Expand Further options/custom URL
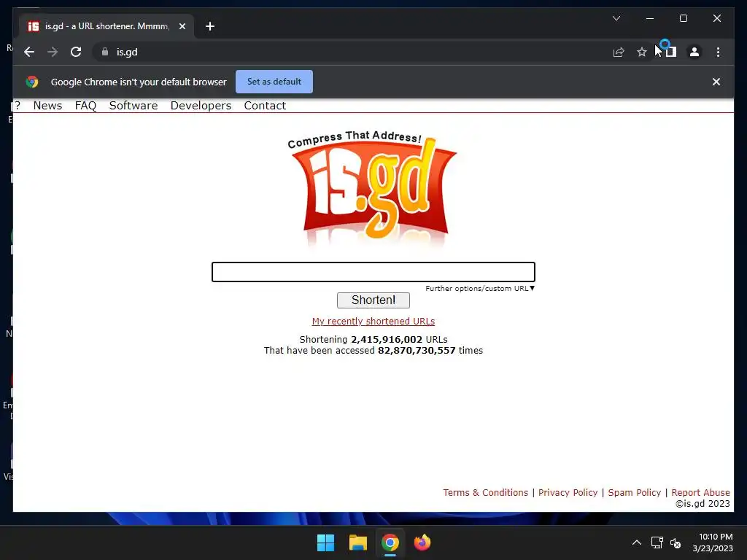747x560 pixels. (x=480, y=289)
